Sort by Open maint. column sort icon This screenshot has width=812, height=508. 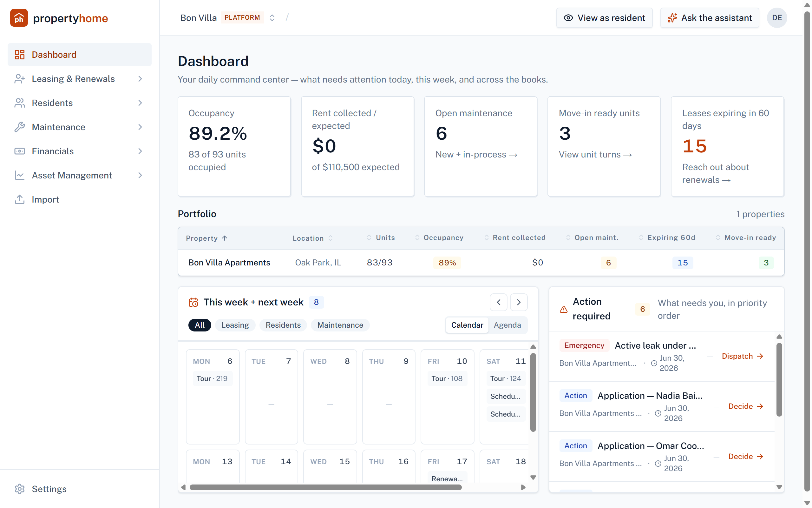pos(568,237)
